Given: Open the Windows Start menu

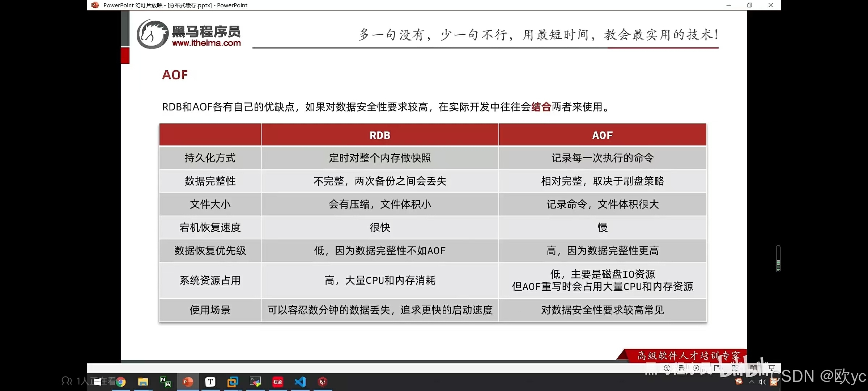Looking at the screenshot, I should coord(98,381).
